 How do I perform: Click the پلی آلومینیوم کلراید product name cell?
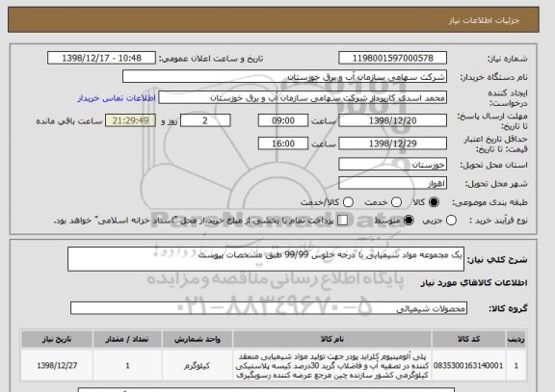pyautogui.click(x=332, y=365)
